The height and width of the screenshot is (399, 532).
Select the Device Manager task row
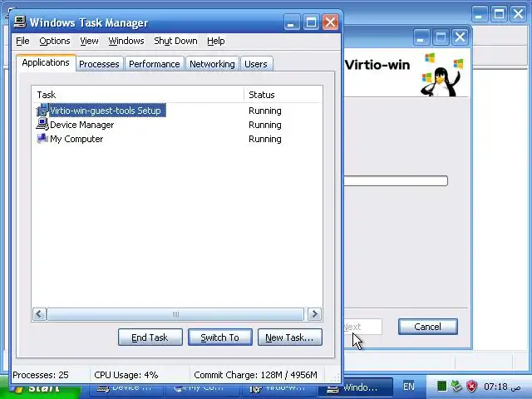click(81, 125)
